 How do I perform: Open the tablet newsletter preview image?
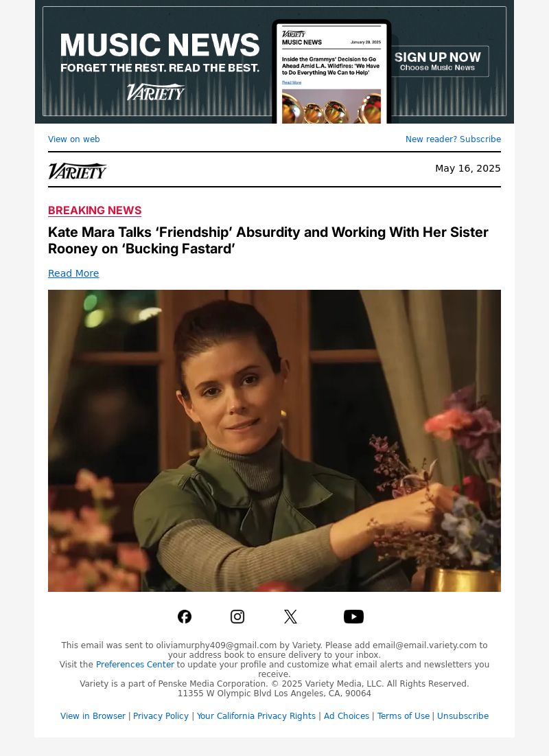point(331,72)
